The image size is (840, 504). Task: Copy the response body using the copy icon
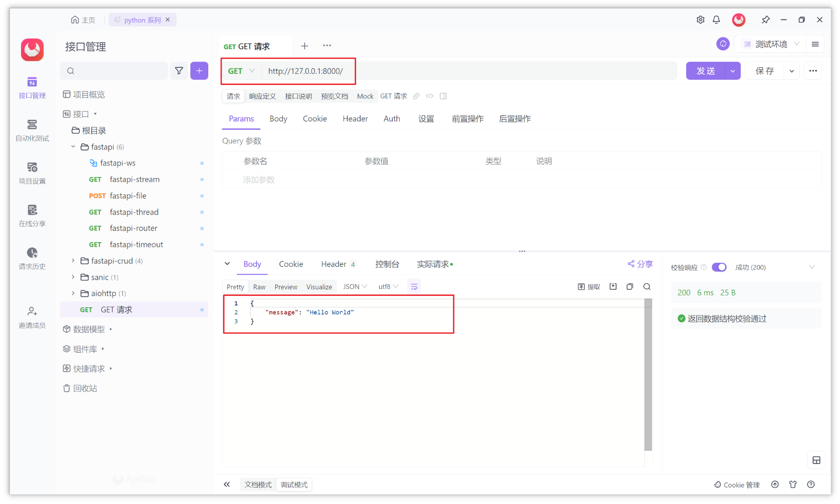630,286
